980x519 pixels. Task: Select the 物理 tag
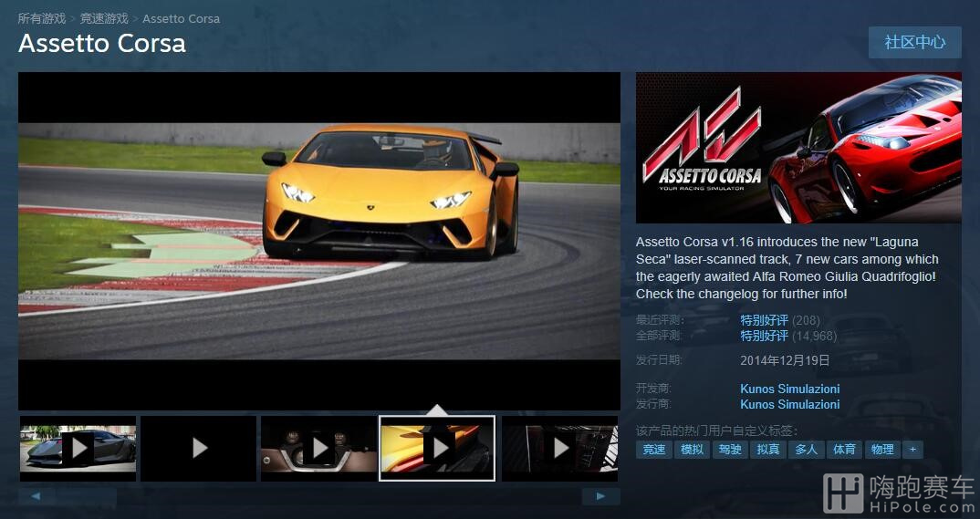(882, 449)
